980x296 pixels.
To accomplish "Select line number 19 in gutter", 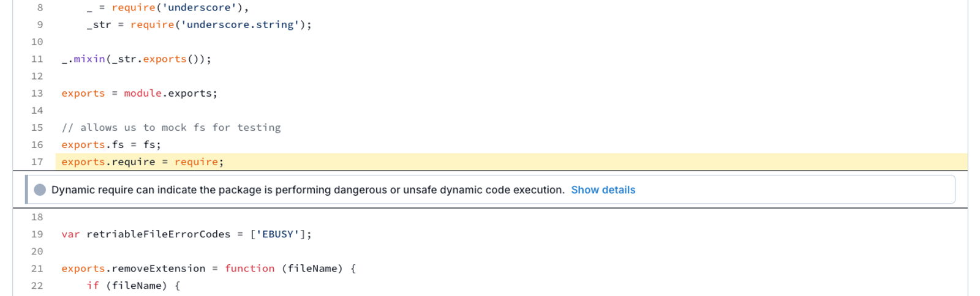I will pos(37,234).
